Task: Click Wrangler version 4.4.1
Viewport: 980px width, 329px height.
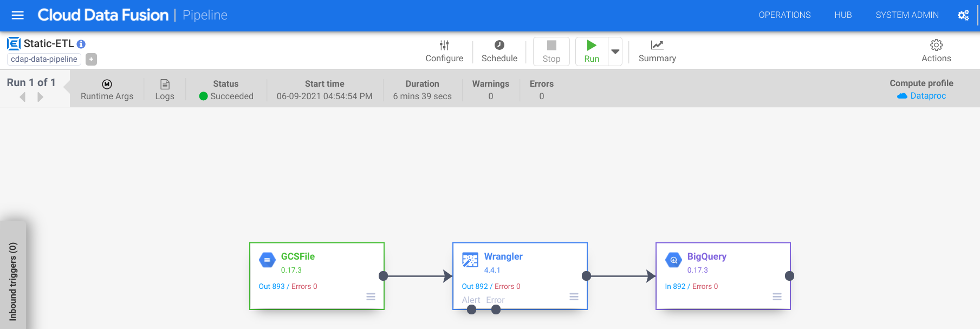Action: 492,270
